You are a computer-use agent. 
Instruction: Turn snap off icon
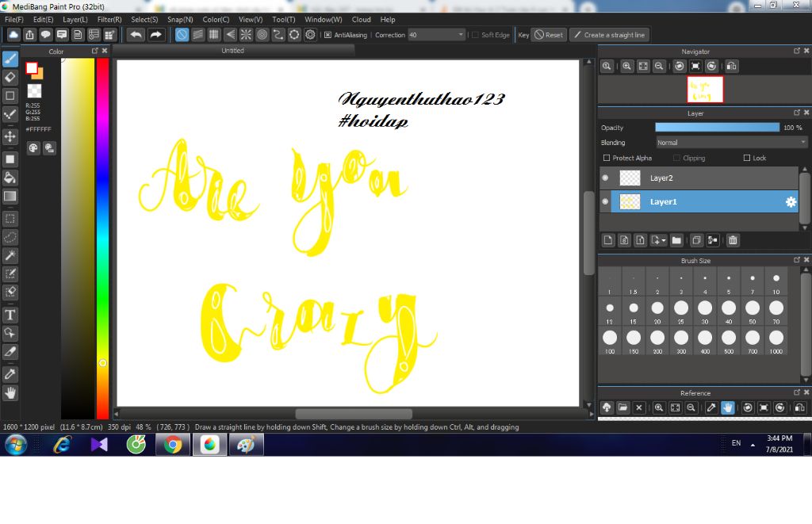[x=182, y=35]
